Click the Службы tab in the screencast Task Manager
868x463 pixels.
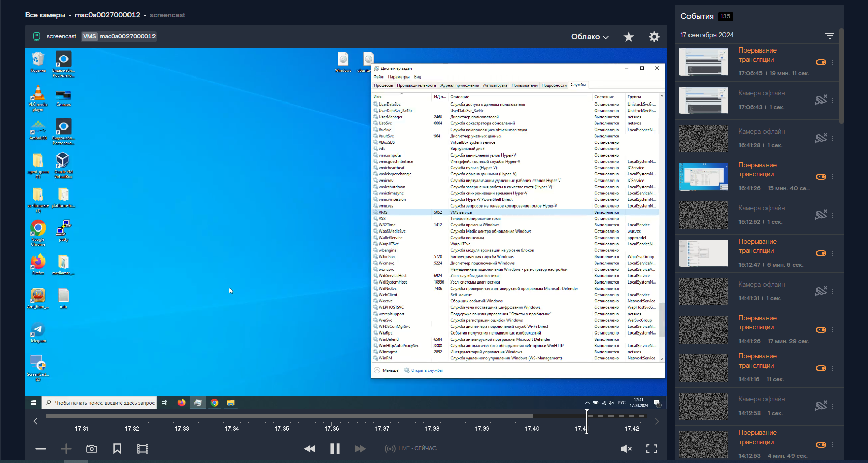point(578,85)
